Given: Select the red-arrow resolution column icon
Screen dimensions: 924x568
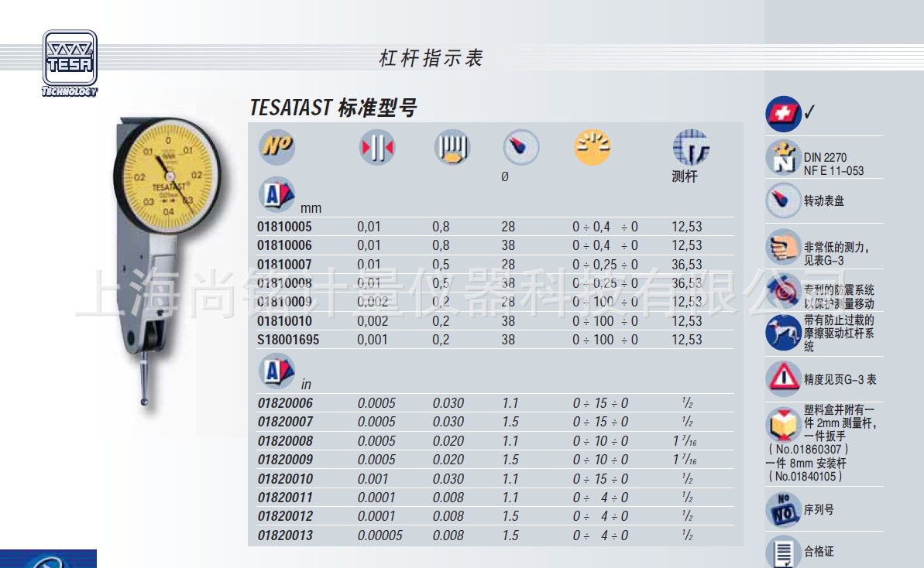Looking at the screenshot, I should (x=377, y=147).
